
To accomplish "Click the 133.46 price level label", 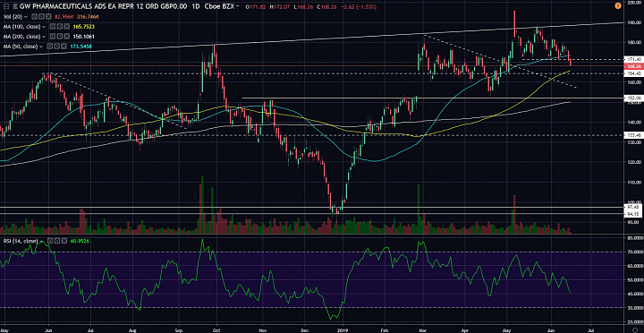I will pos(633,135).
